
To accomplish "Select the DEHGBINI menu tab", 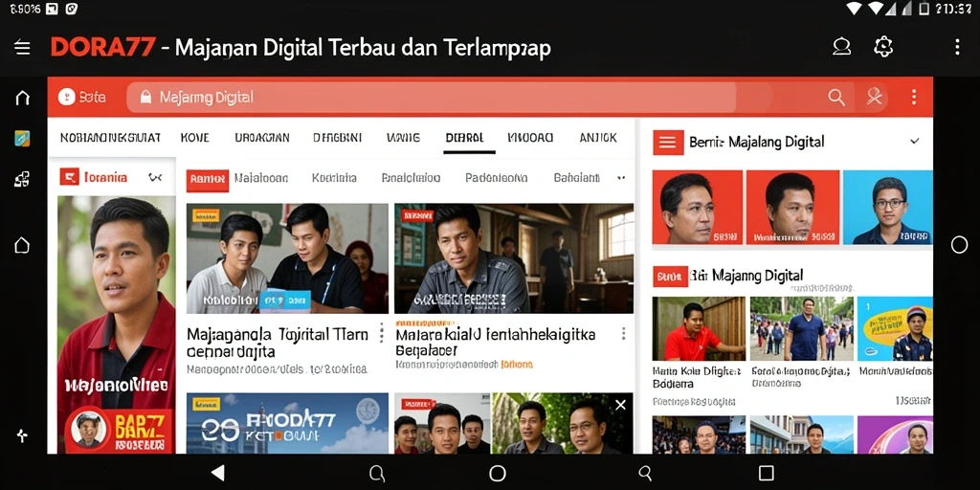I will 337,138.
